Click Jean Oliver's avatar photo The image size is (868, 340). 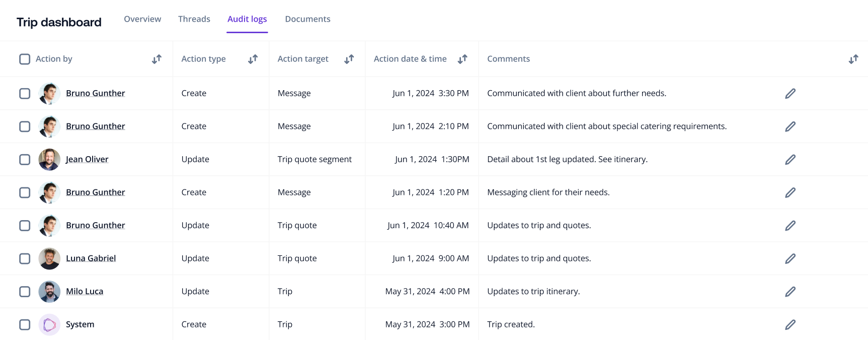49,159
